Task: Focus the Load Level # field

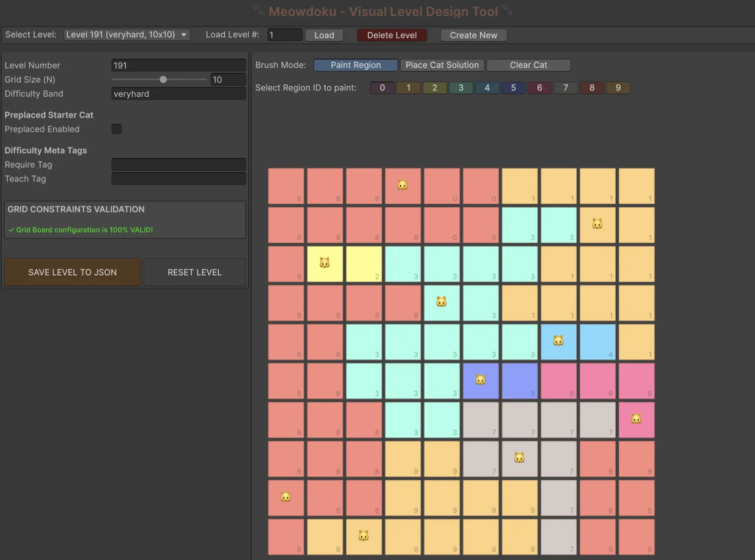Action: pyautogui.click(x=285, y=35)
